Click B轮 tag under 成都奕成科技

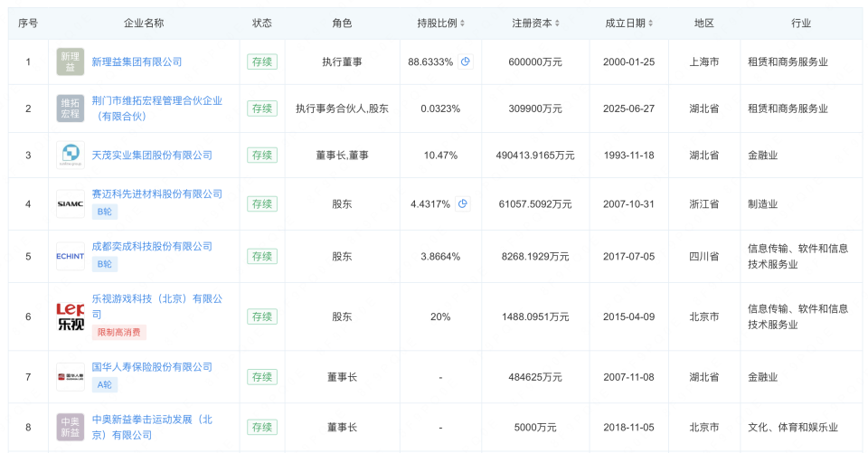coord(105,264)
